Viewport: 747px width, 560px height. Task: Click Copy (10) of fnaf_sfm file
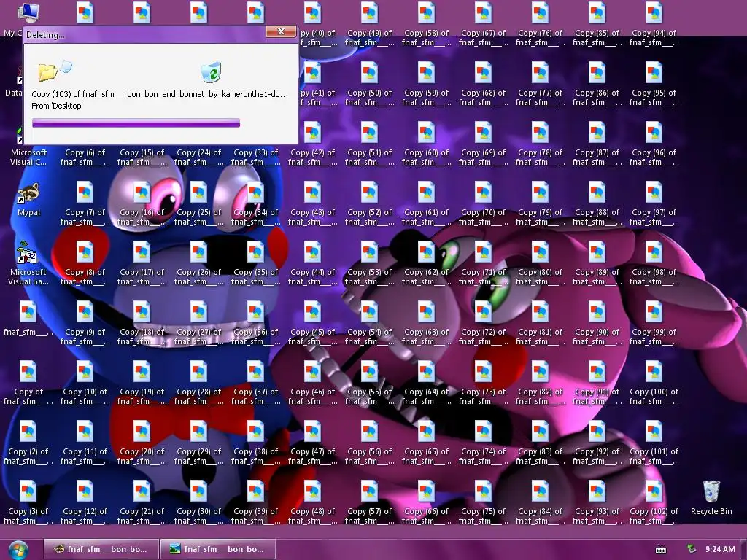(85, 383)
